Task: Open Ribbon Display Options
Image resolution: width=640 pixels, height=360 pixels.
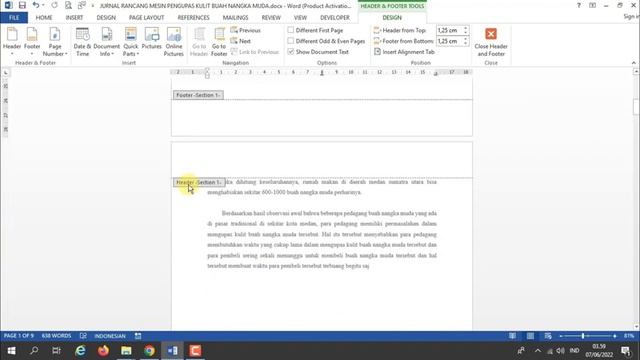Action: (592, 5)
